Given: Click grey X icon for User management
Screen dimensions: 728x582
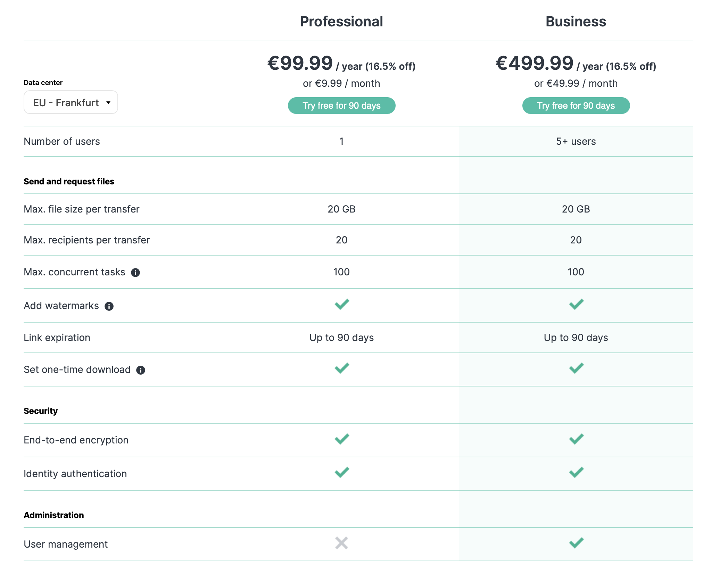Looking at the screenshot, I should (341, 543).
